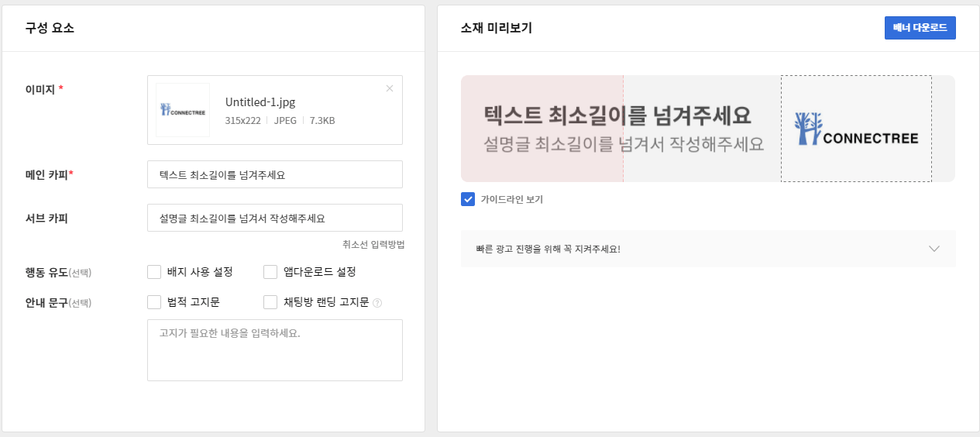
Task: Check the 채팅방 랜딩 고지문 option
Action: [x=270, y=302]
